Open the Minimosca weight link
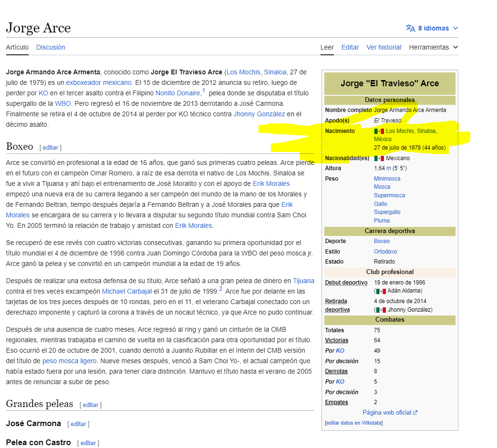 pos(387,179)
